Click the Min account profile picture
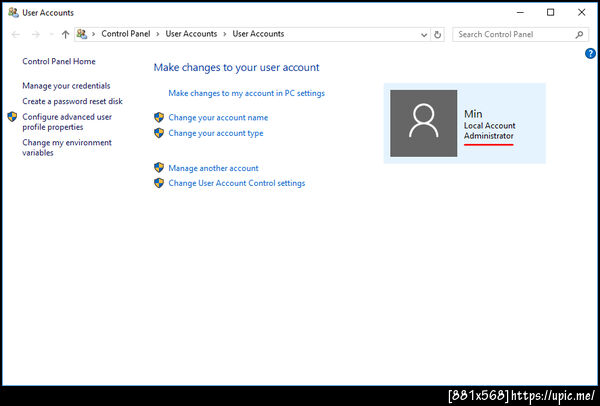Screen dimensions: 600x406 coord(424,123)
